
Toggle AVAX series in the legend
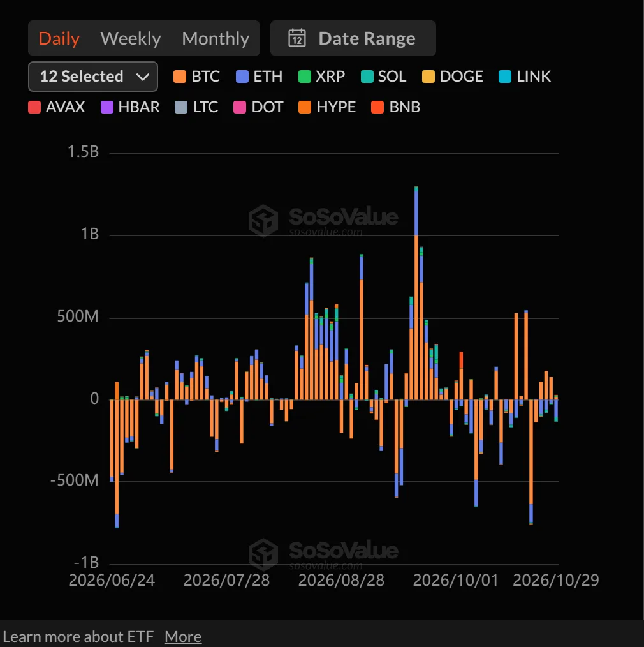coord(57,107)
